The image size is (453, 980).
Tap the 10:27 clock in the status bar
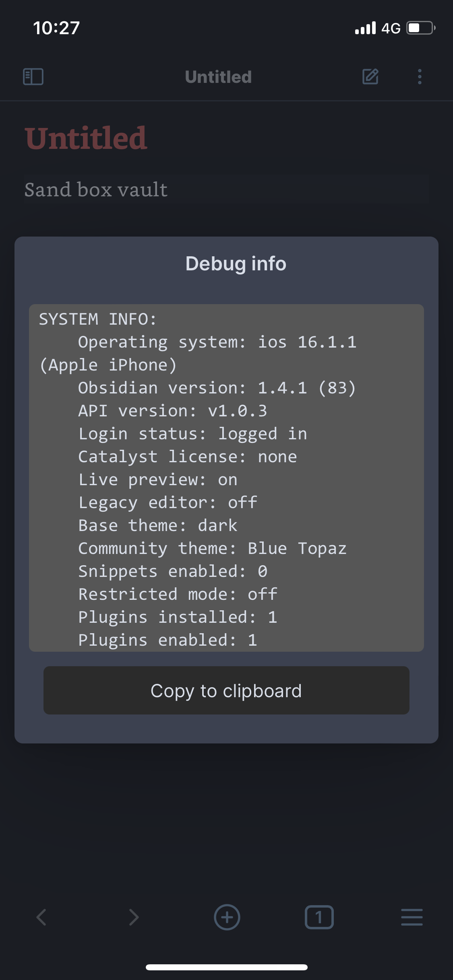[x=56, y=27]
